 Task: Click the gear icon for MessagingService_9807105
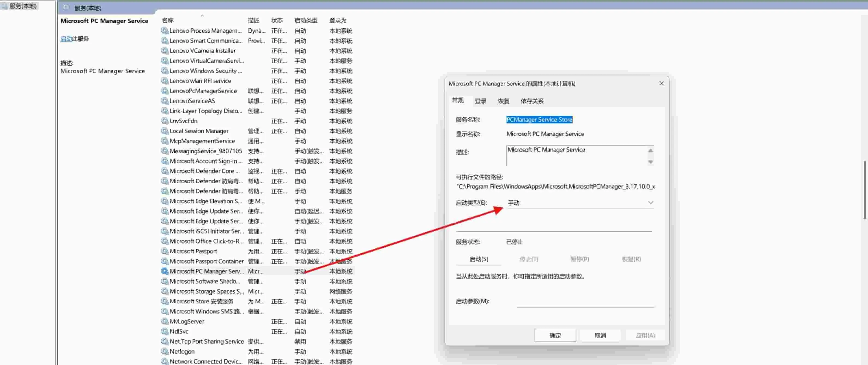[164, 151]
